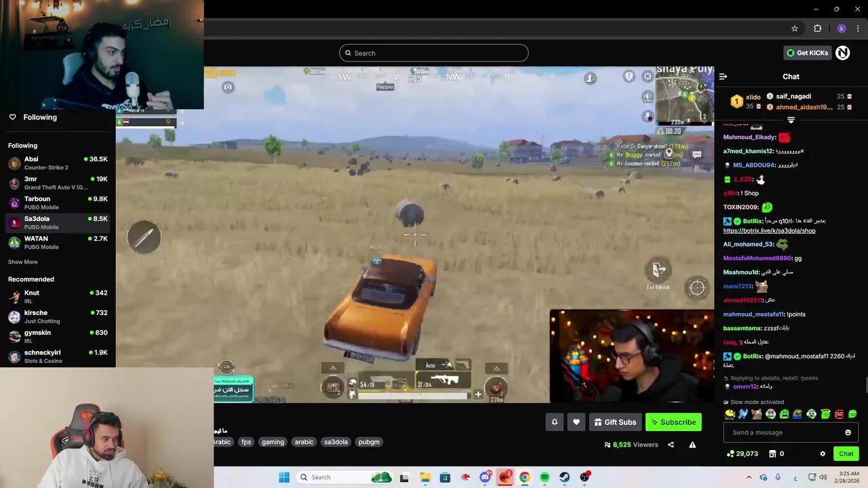This screenshot has height=488, width=868.
Task: Open Microsoft Store from taskbar
Action: (445, 477)
